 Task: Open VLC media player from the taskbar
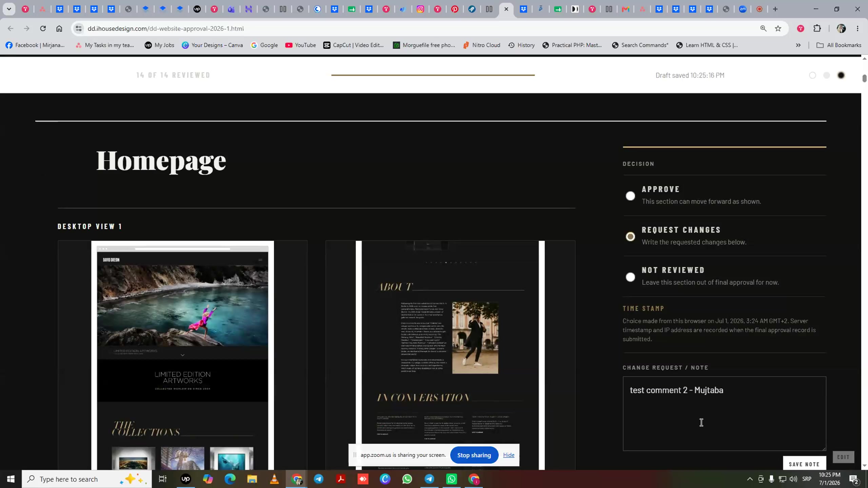(x=274, y=479)
